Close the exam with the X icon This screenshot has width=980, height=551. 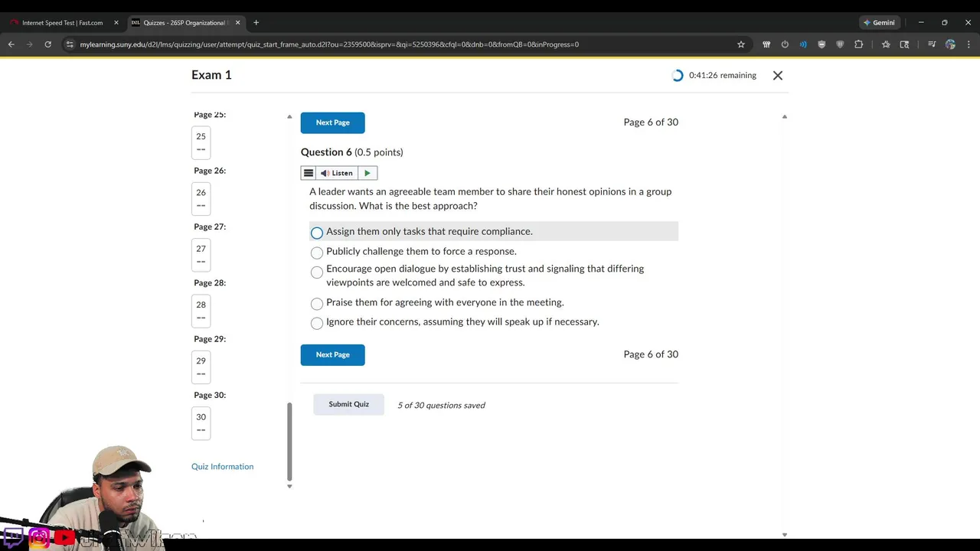click(x=778, y=76)
